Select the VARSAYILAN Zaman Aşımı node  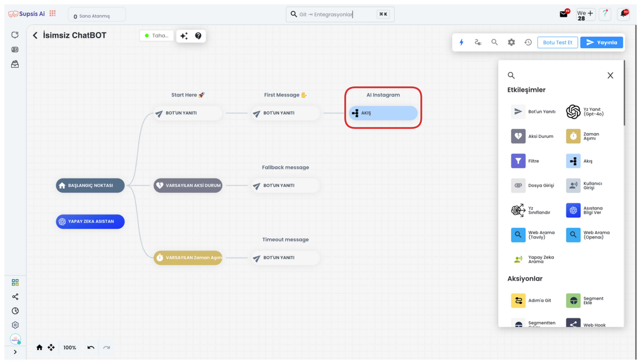[x=188, y=258]
